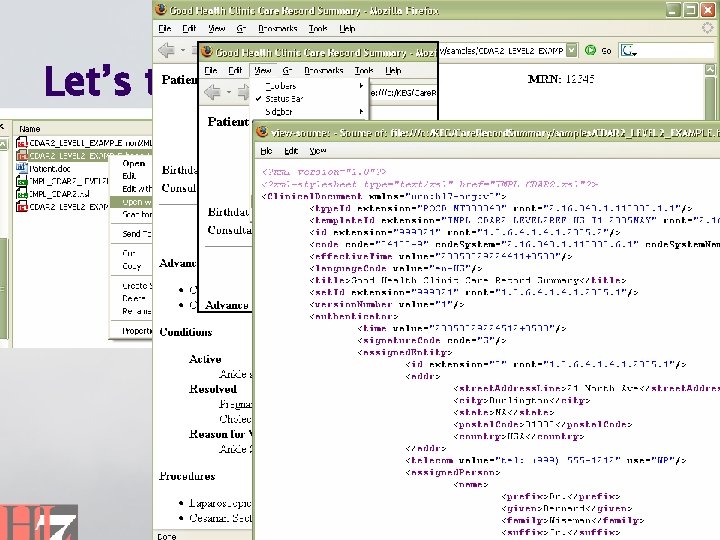
Task: Click the authenticator tag in the source view
Action: 354,316
